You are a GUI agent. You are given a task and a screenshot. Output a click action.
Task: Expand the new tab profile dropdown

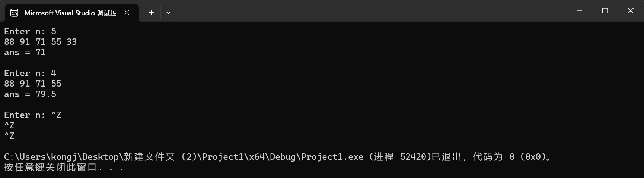(x=168, y=13)
